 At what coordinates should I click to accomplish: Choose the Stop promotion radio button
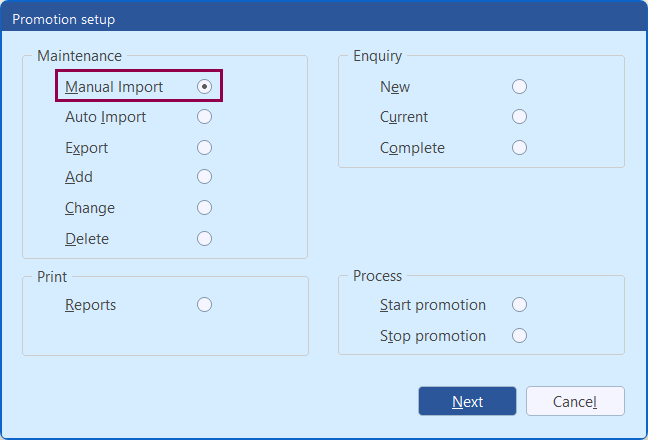519,336
